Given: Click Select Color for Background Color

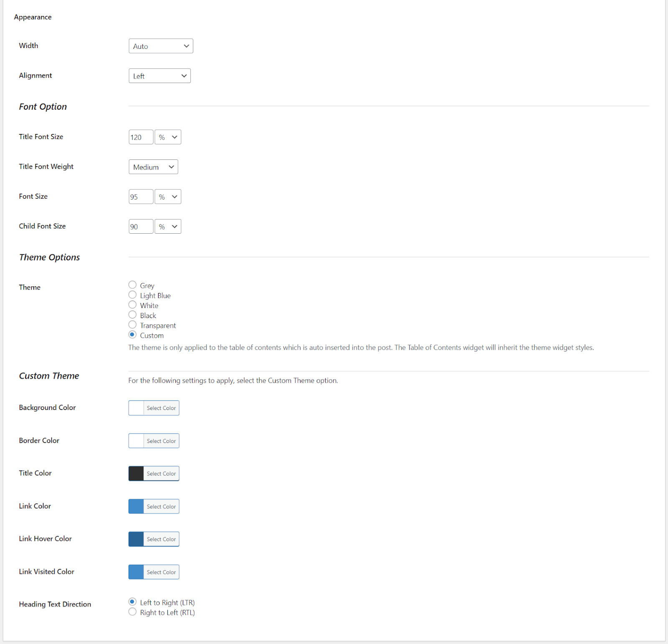Looking at the screenshot, I should [161, 408].
